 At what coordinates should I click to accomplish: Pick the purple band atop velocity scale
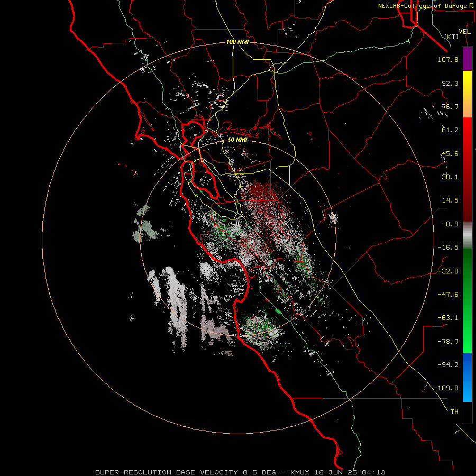pyautogui.click(x=467, y=59)
